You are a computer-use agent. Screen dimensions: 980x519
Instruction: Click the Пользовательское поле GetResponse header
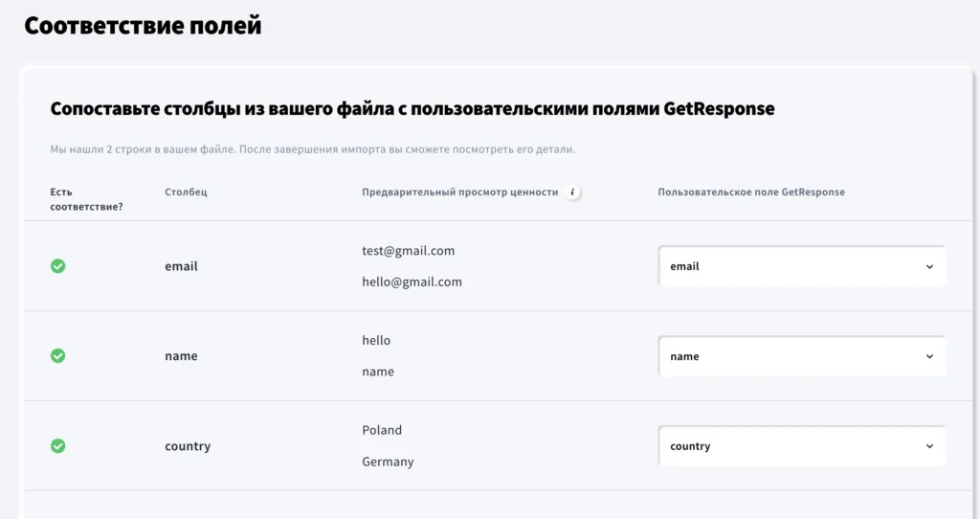751,192
